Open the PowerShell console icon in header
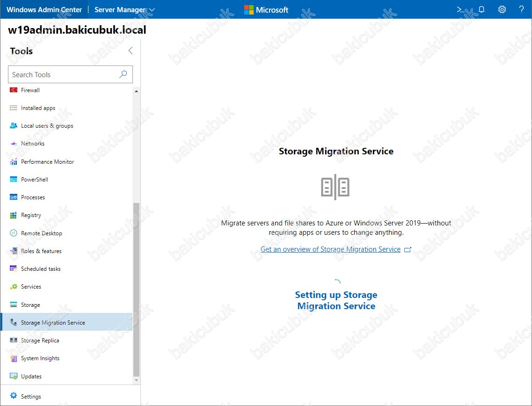532x406 pixels. 460,9
